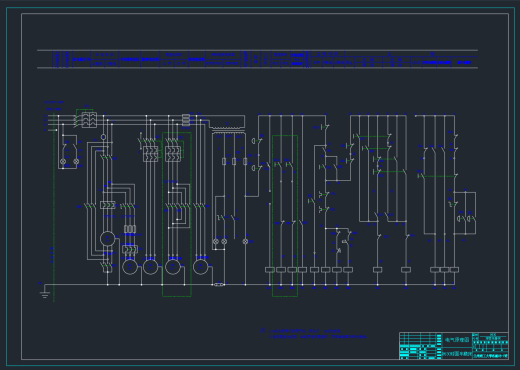
Task: Select the triple resistor bank symbol
Action: [130, 229]
